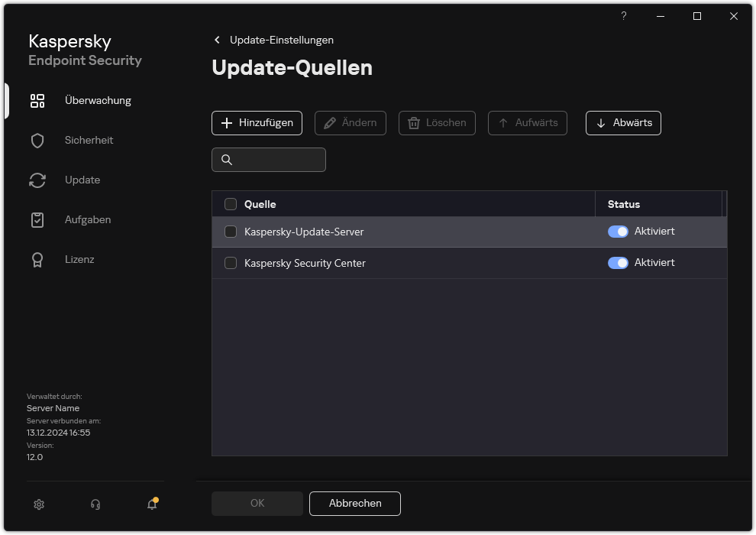Screen dimensions: 756x535
Task: Open the Aufgaben section
Action: coord(88,219)
